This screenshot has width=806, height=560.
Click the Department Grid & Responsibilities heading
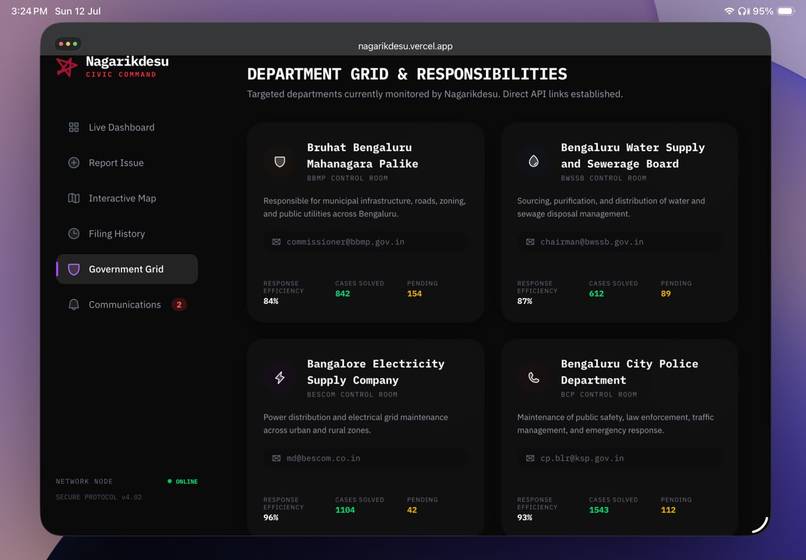(407, 74)
